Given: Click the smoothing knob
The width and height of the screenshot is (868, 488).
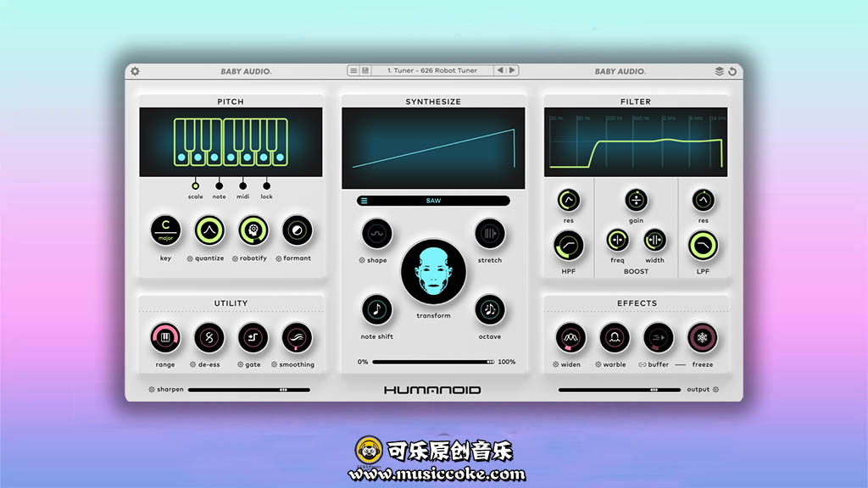Looking at the screenshot, I should pos(297,337).
